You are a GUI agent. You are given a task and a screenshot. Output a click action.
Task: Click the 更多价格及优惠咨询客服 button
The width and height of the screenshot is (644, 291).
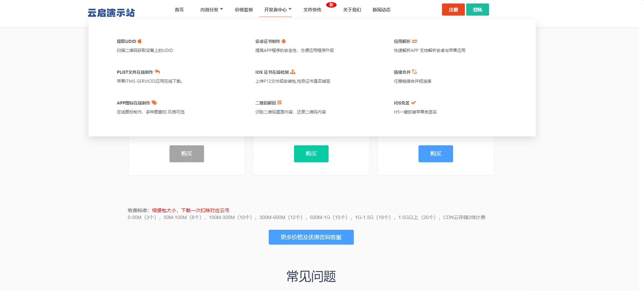pyautogui.click(x=311, y=237)
